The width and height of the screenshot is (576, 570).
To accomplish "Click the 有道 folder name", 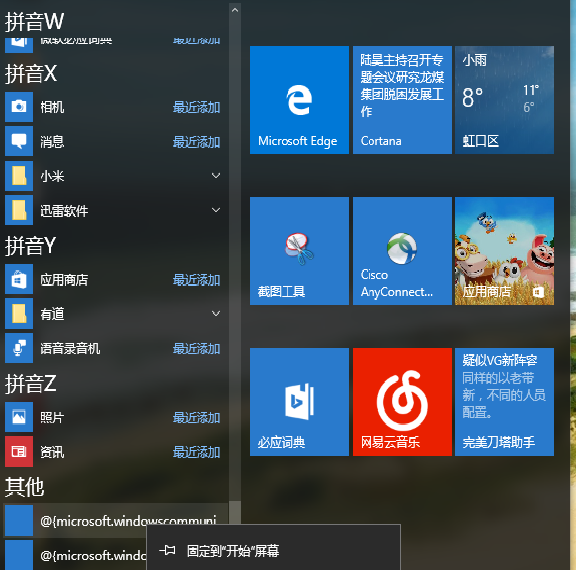I will (52, 314).
